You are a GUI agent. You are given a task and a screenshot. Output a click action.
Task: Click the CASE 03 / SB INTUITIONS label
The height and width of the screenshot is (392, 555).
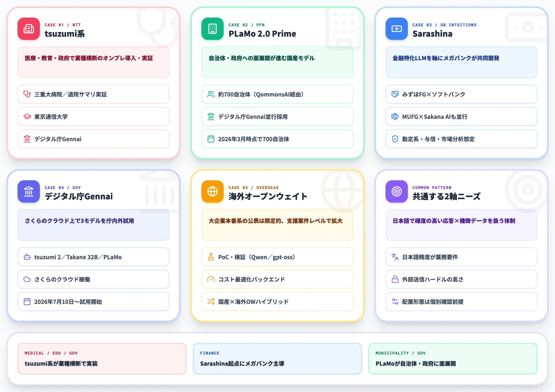444,25
